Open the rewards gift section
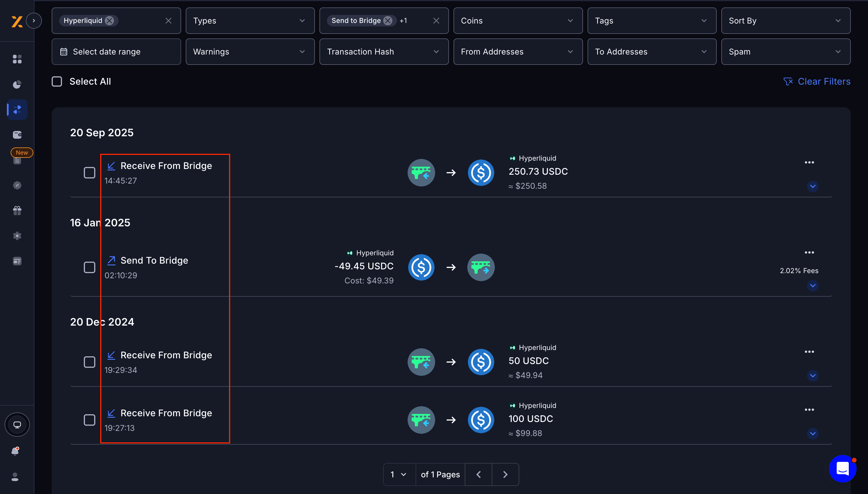The height and width of the screenshot is (494, 868). pos(17,210)
